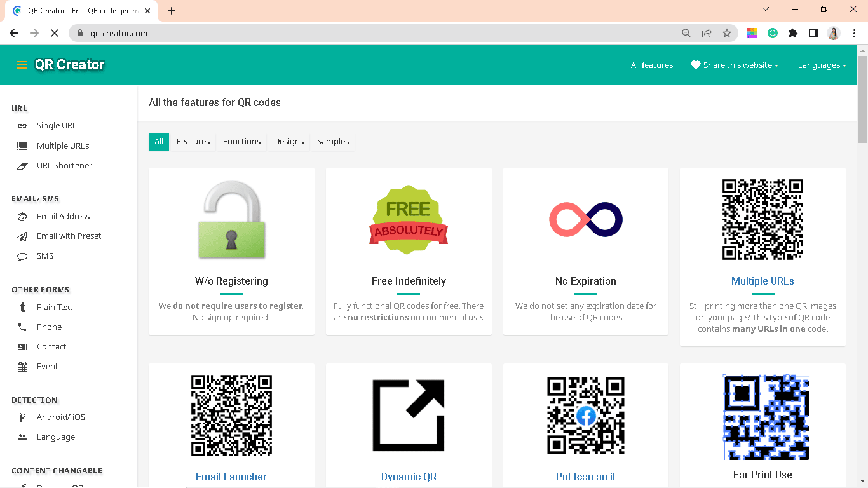Click the URL Shortener eraser icon
The height and width of the screenshot is (488, 868).
(x=22, y=166)
